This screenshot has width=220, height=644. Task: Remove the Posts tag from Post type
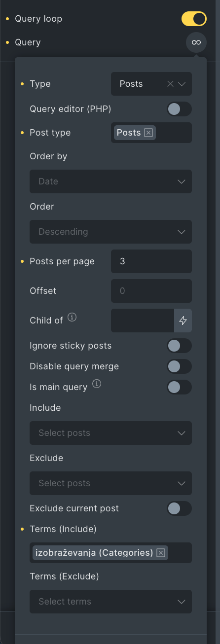(148, 133)
